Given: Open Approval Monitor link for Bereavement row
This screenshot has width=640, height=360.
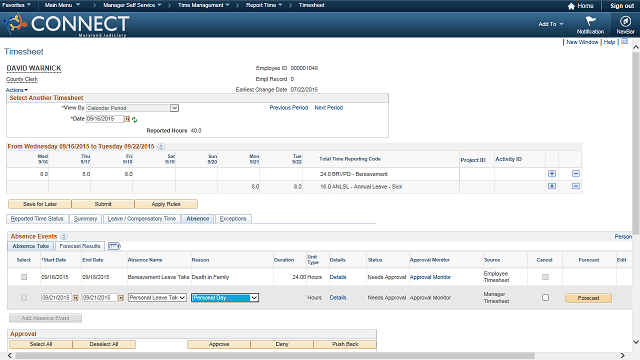Looking at the screenshot, I should click(430, 277).
